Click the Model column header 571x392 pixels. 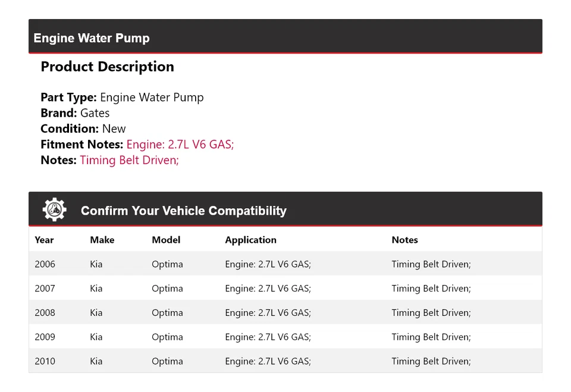tap(165, 240)
